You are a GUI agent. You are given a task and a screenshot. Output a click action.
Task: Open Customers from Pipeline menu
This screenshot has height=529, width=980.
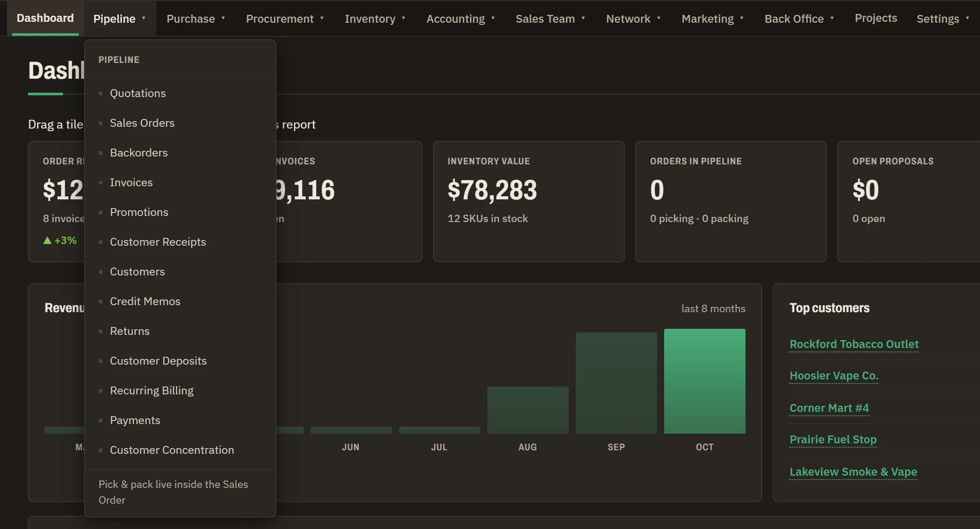click(180, 271)
